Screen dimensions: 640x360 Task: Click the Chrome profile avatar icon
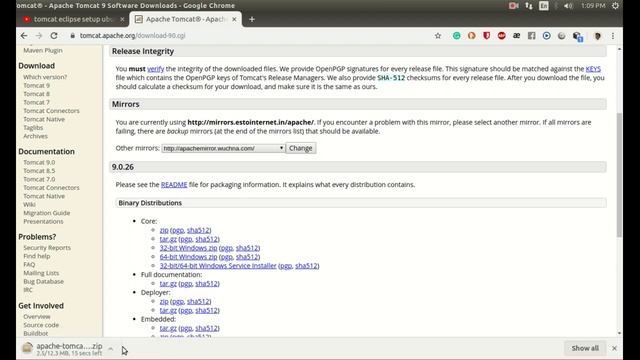click(x=598, y=36)
